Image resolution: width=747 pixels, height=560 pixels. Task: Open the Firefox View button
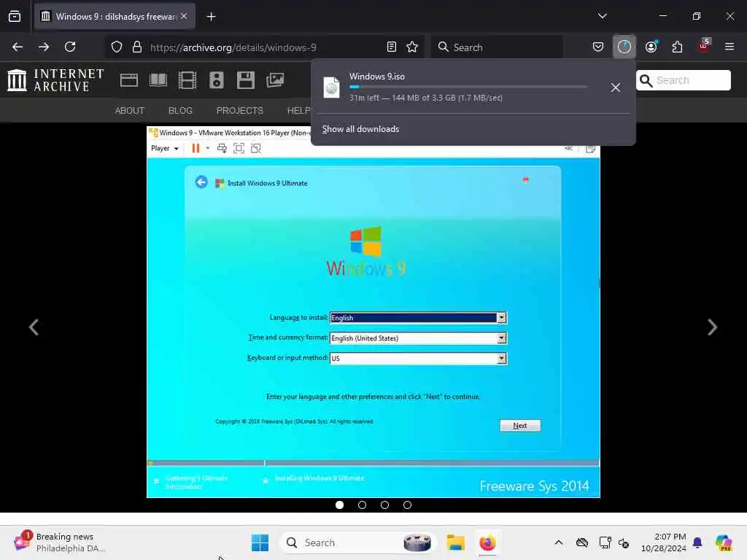[15, 16]
